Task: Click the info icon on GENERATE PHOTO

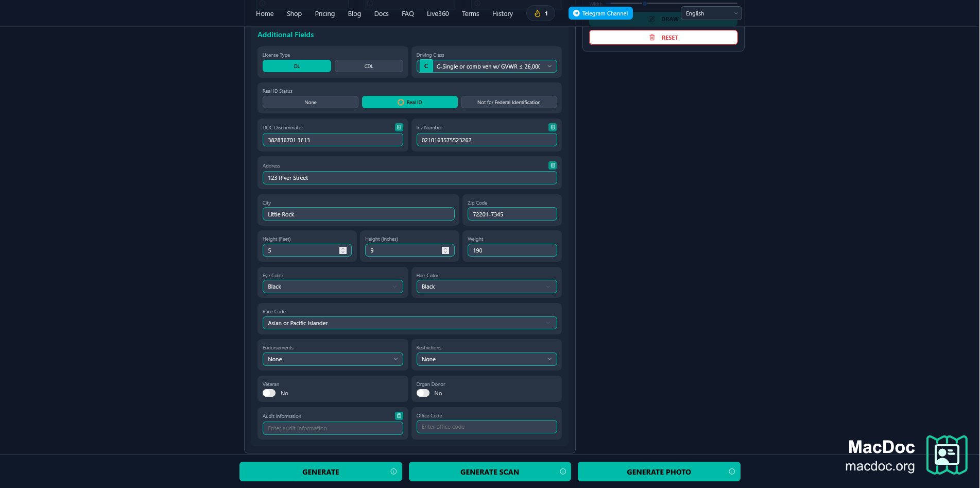Action: pyautogui.click(x=732, y=472)
